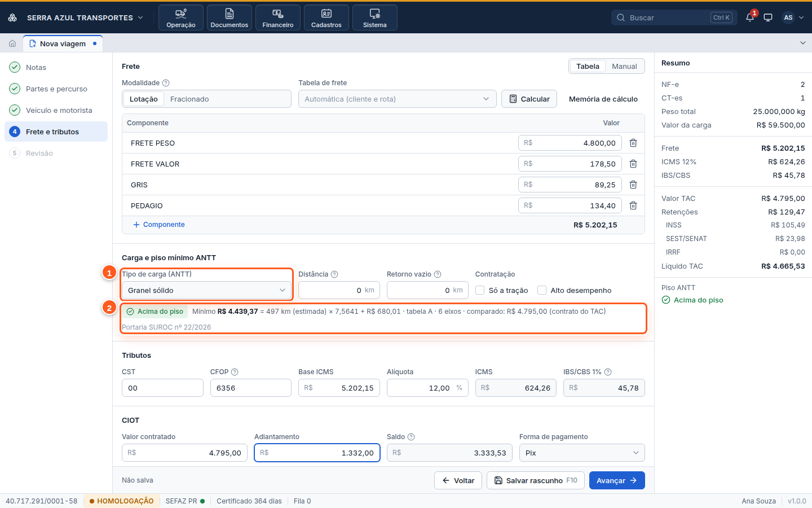
Task: Select Lotação modality
Action: [144, 99]
